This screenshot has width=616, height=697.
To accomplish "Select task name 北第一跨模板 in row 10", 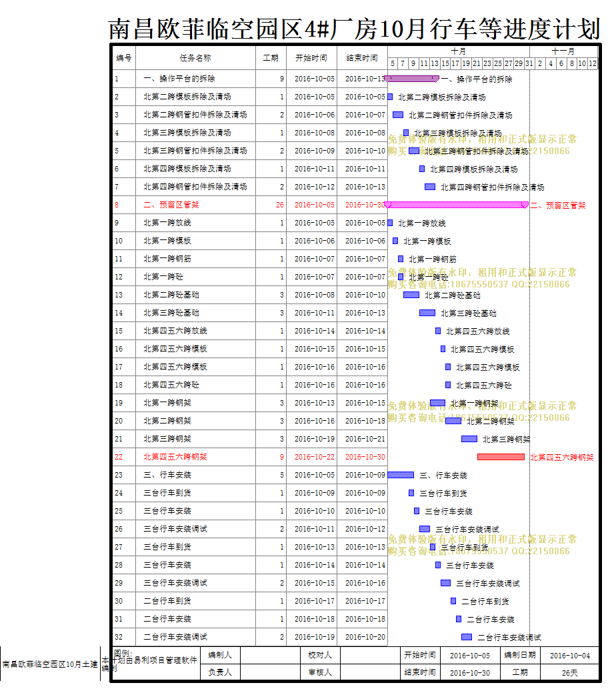I will click(x=167, y=241).
